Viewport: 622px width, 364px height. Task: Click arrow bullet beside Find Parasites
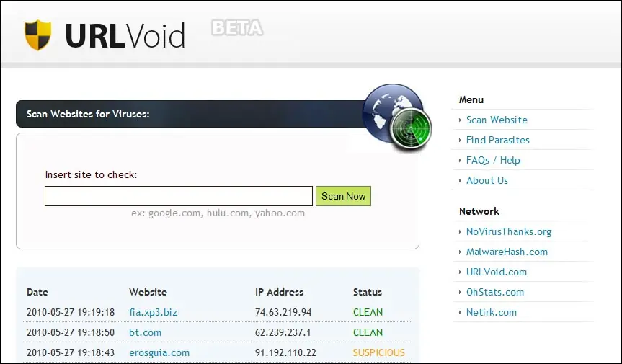click(x=460, y=140)
